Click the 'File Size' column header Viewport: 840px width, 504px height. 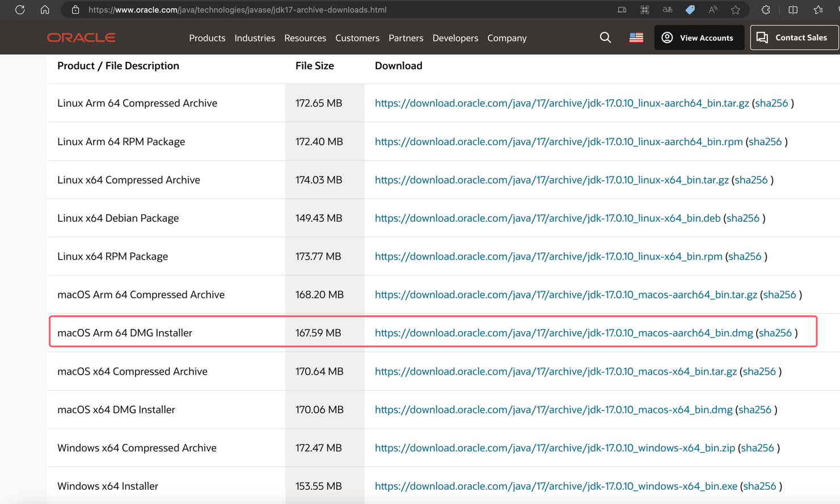point(315,66)
